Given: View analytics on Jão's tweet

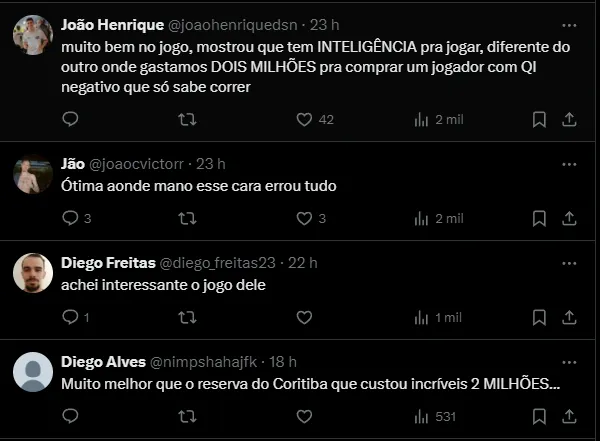Looking at the screenshot, I should pyautogui.click(x=421, y=218).
